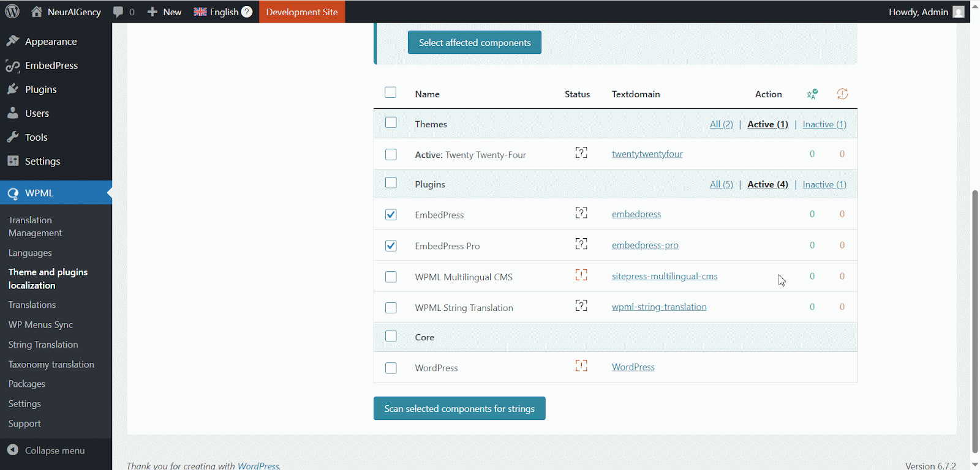Open Users via its person icon
The width and height of the screenshot is (980, 470).
13,113
